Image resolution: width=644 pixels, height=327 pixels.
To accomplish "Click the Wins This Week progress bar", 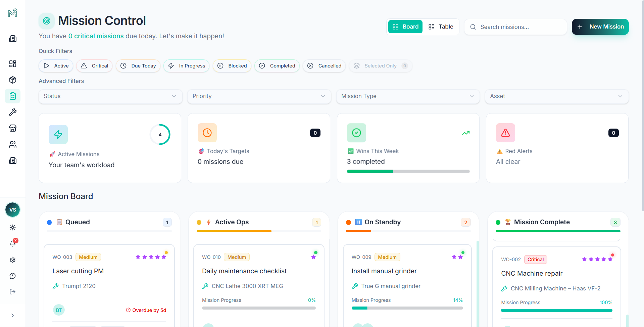I will [x=408, y=172].
